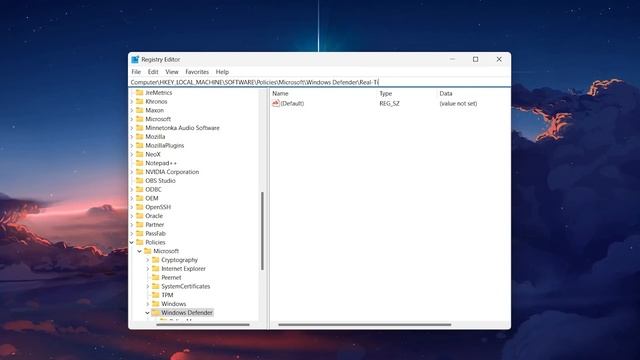Expand the Cryptography key

coord(147,260)
